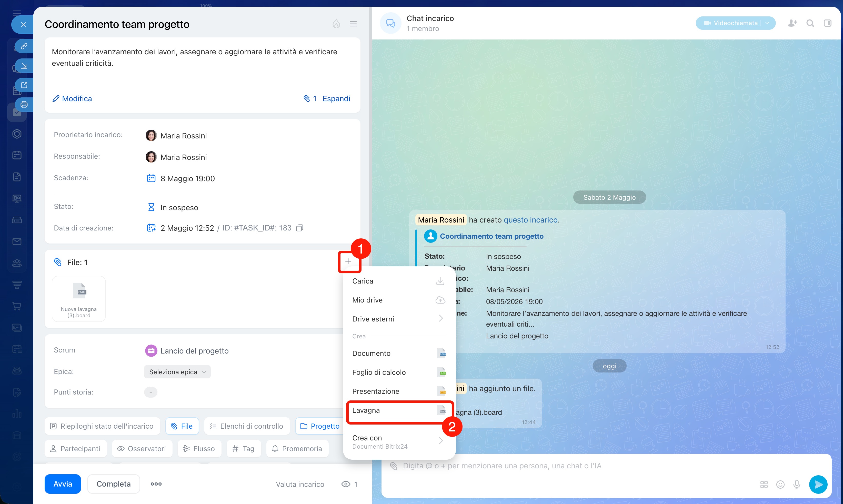Open the Videochiamata dropdown arrow

767,23
